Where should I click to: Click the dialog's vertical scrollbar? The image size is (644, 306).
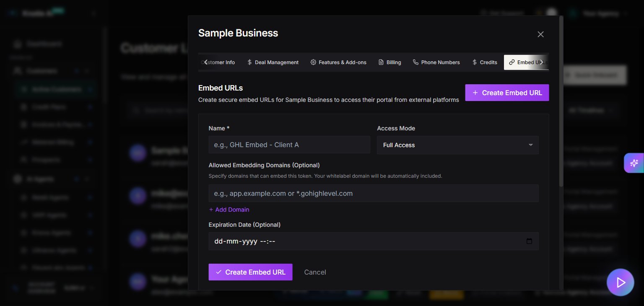click(x=561, y=101)
